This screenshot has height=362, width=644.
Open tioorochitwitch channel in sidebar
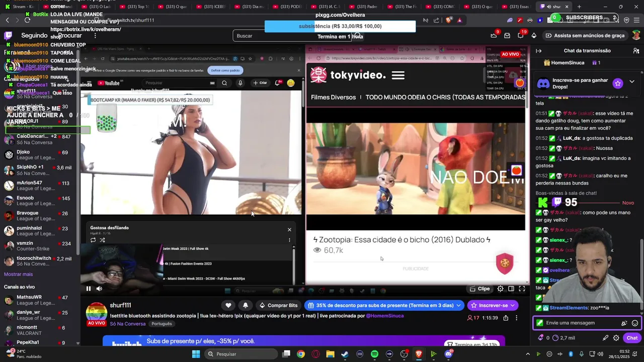pos(40,261)
